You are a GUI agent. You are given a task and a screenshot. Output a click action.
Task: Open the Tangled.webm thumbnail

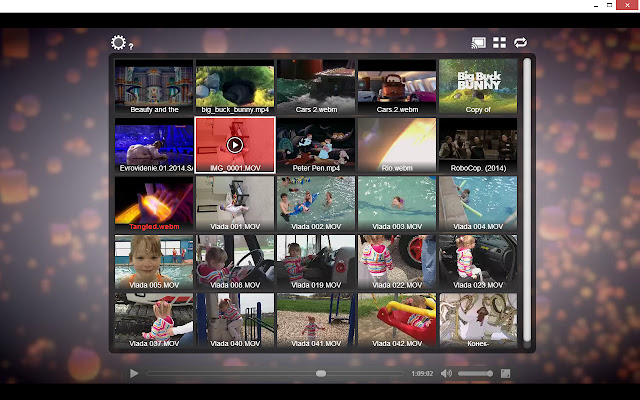154,204
